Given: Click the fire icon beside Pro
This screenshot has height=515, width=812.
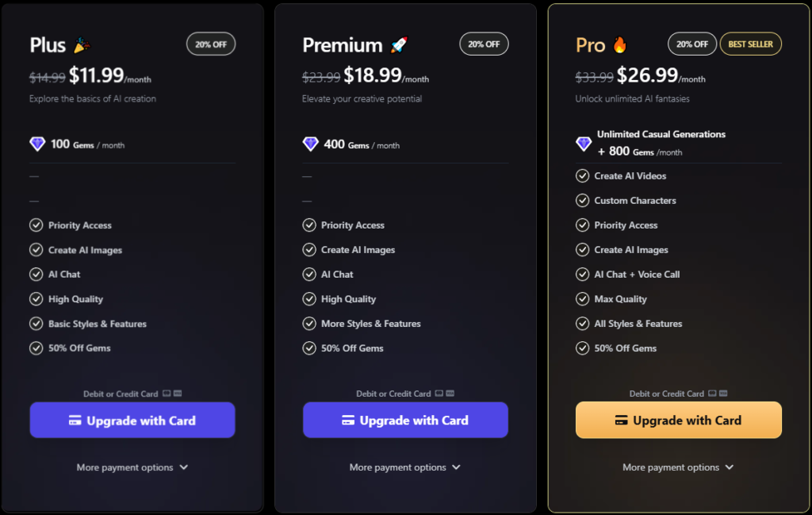Looking at the screenshot, I should click(620, 45).
